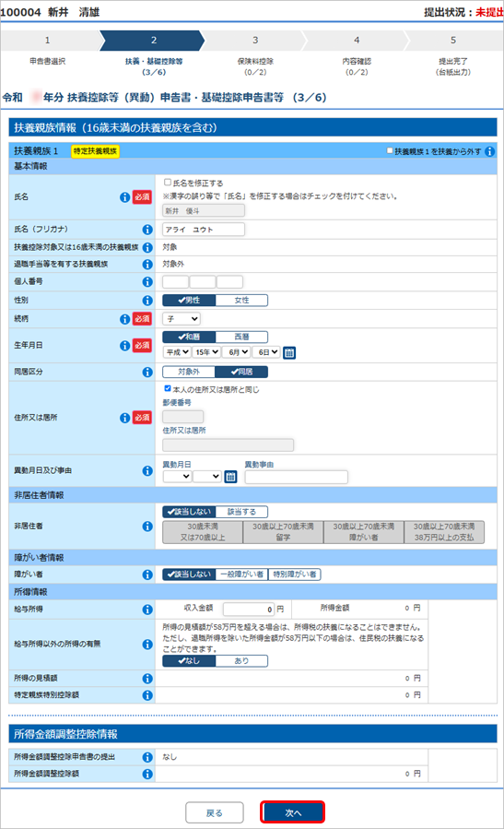Image resolution: width=504 pixels, height=829 pixels.
Task: Click info icon next to 扶養親族1を扶養から外す
Action: [x=490, y=152]
